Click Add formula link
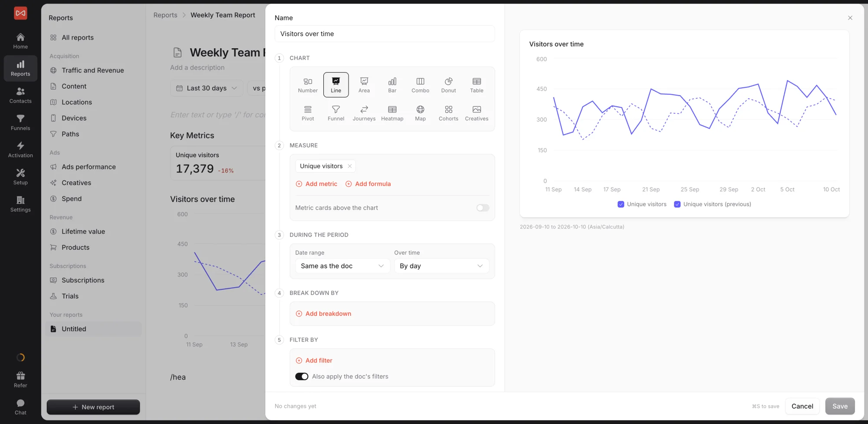This screenshot has height=424, width=868. (368, 184)
